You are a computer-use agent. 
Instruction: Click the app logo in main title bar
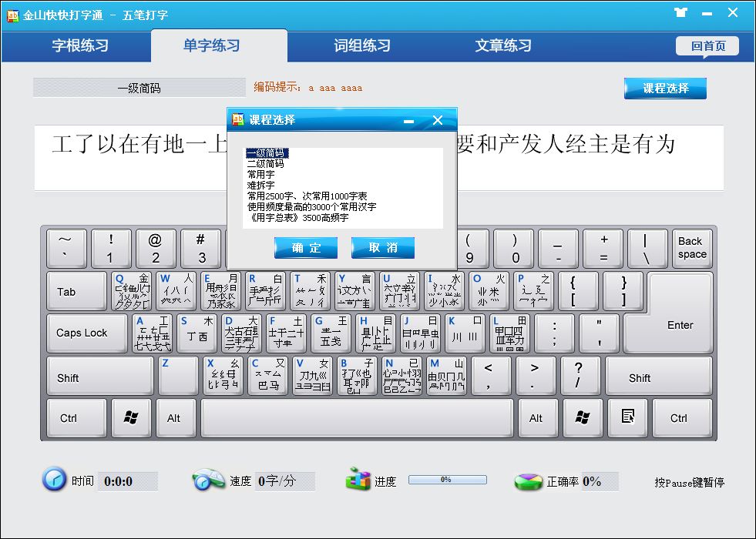(x=12, y=15)
